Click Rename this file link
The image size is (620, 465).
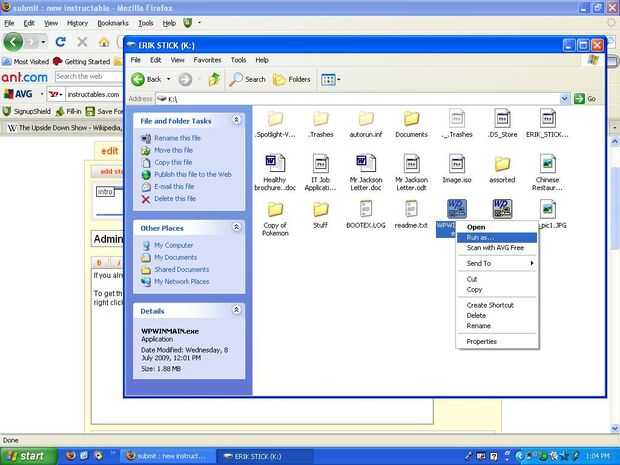click(177, 138)
